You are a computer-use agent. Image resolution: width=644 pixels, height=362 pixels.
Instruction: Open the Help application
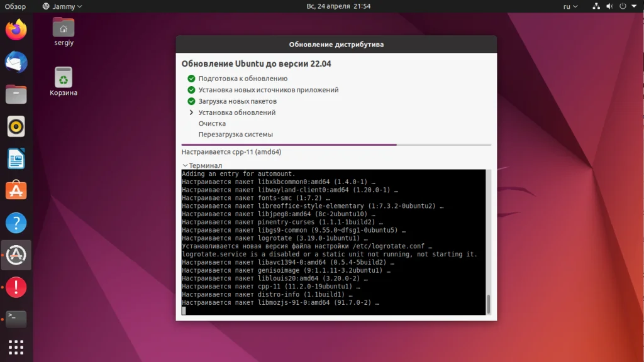pyautogui.click(x=16, y=223)
